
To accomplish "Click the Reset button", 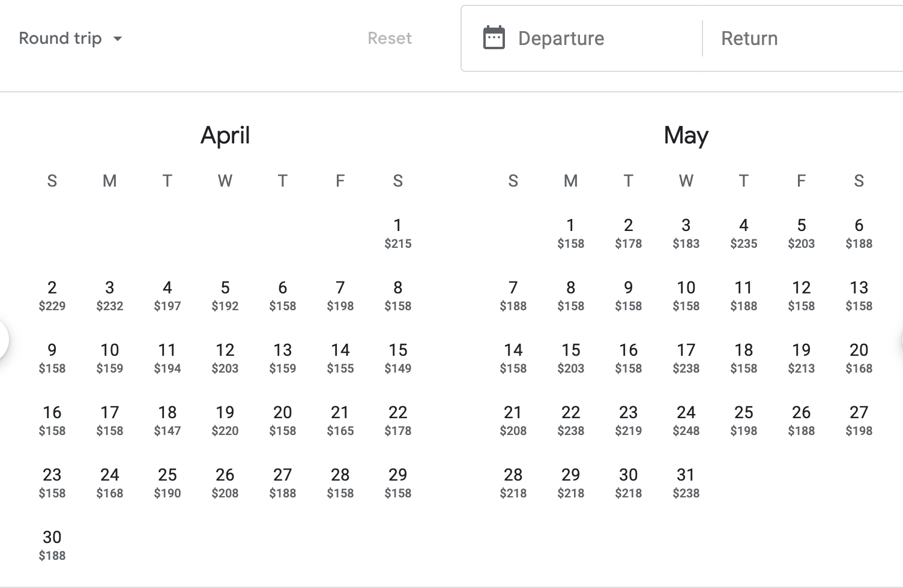I will click(x=390, y=38).
